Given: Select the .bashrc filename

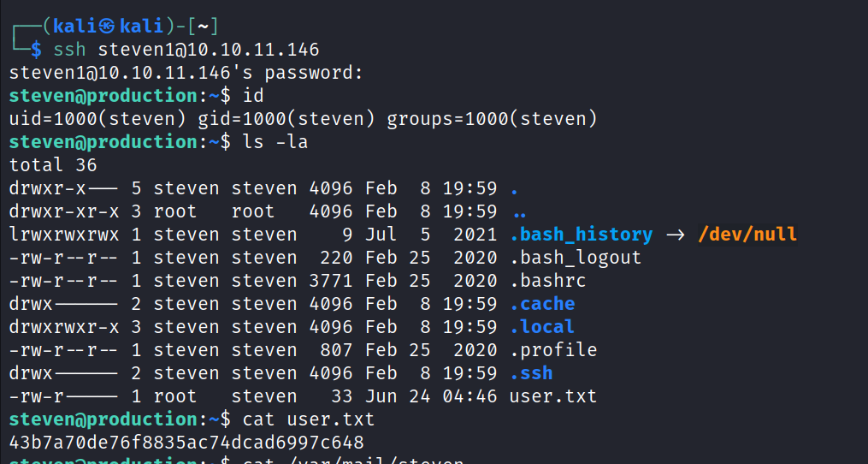Looking at the screenshot, I should [547, 281].
